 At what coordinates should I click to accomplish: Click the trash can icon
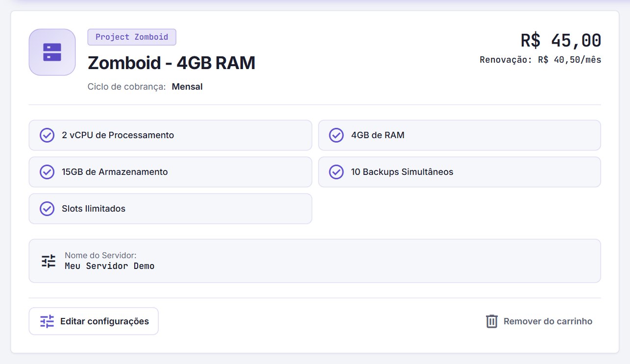click(x=491, y=321)
